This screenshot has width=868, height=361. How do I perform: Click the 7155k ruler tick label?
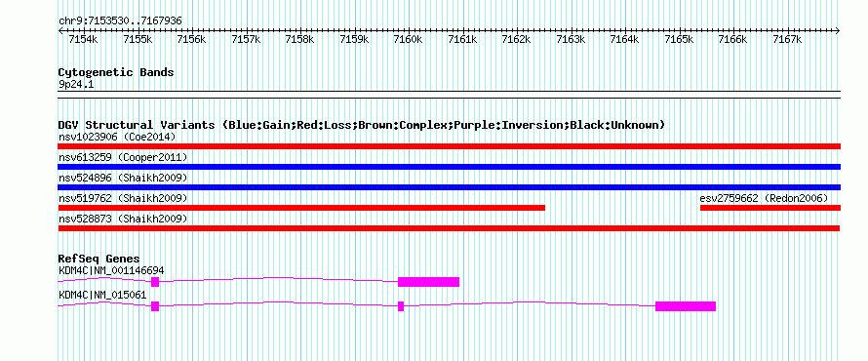click(138, 39)
